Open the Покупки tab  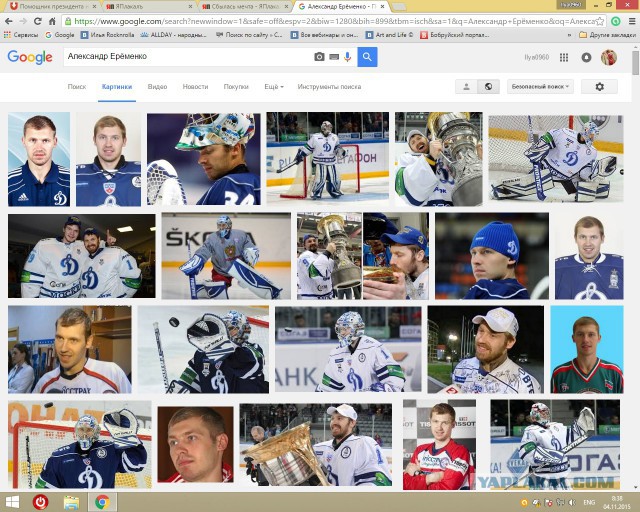[236, 87]
